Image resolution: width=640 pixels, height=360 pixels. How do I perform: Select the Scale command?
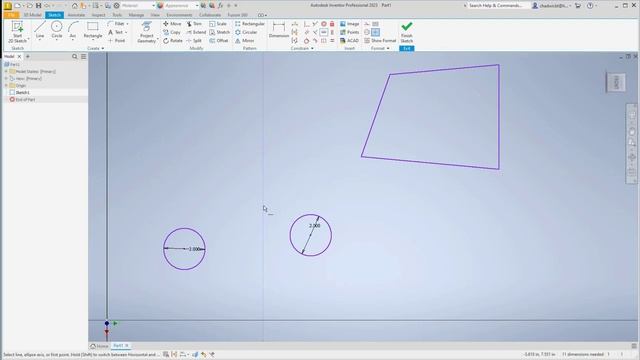(218, 24)
